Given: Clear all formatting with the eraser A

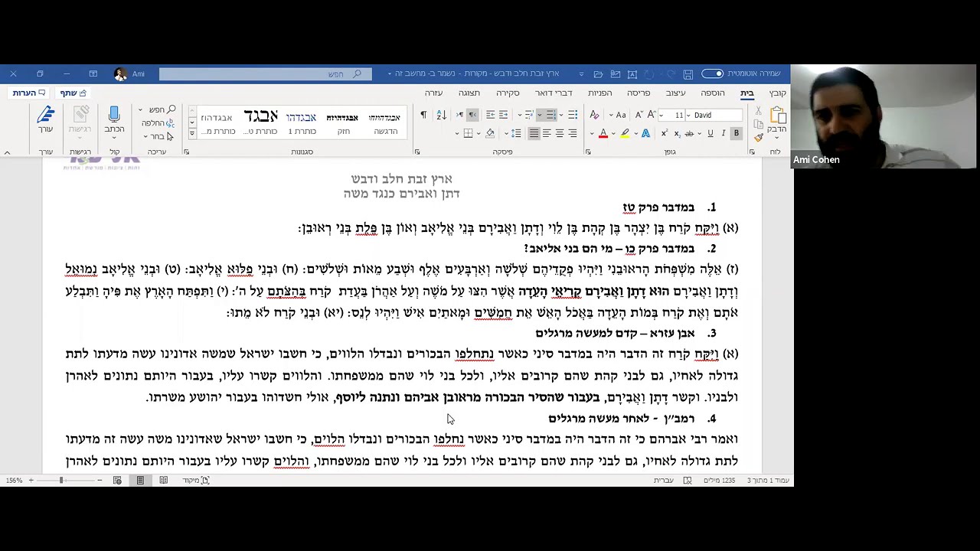Looking at the screenshot, I should coord(595,115).
